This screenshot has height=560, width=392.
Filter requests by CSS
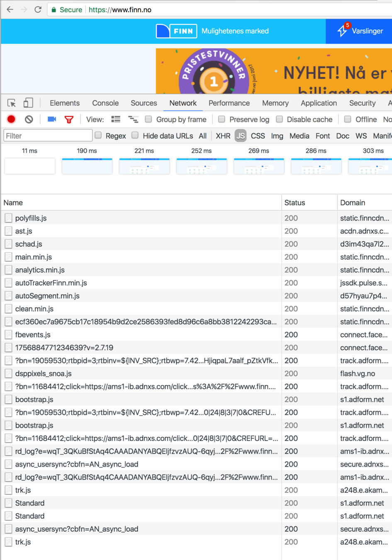(258, 136)
